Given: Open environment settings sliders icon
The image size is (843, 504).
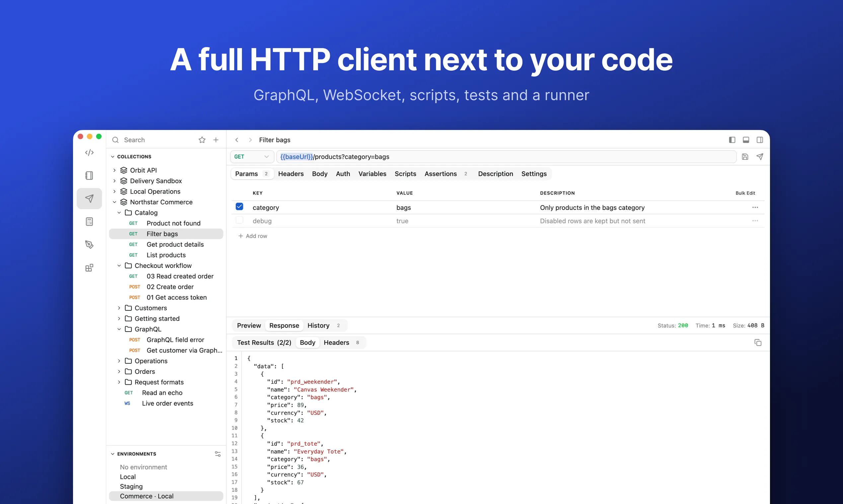Looking at the screenshot, I should pos(218,454).
